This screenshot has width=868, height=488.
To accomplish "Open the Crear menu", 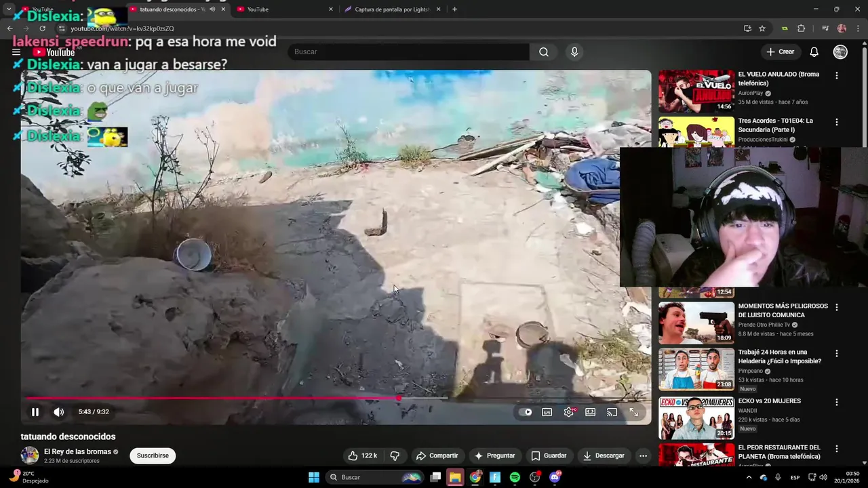I will point(780,52).
